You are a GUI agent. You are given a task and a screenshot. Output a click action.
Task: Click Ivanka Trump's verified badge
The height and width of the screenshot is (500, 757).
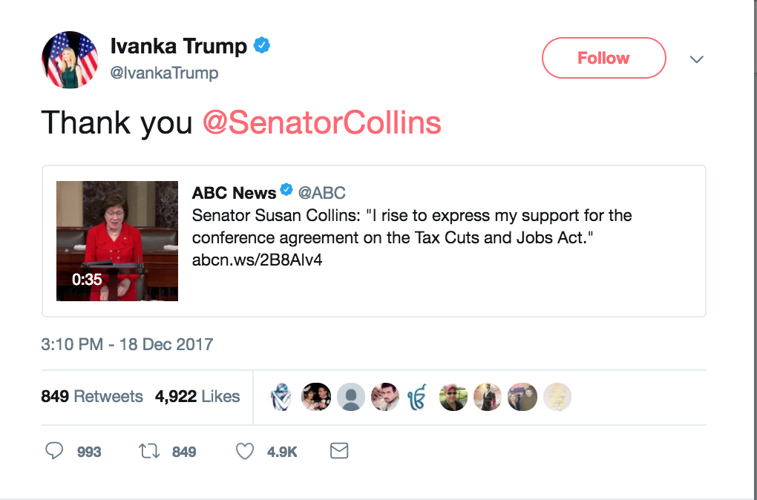point(263,46)
